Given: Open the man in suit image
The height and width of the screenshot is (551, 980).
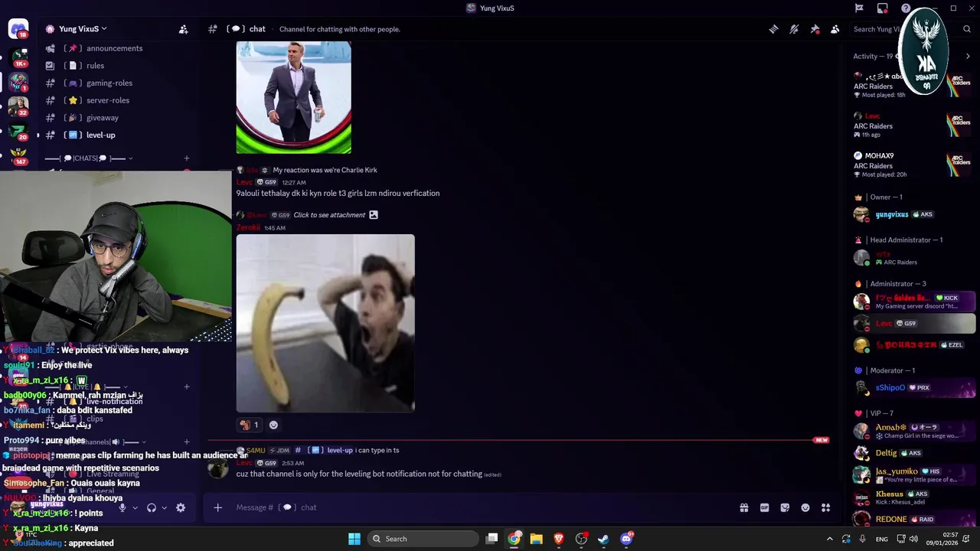Looking at the screenshot, I should pyautogui.click(x=294, y=97).
